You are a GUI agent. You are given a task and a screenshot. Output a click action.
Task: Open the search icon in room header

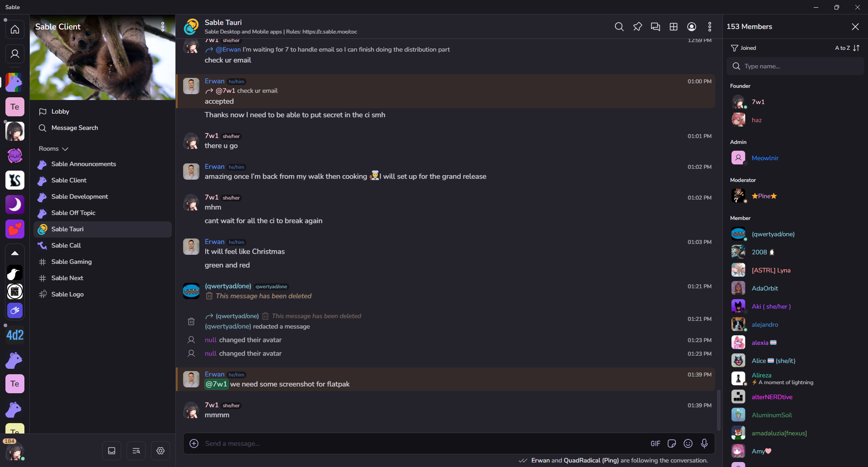[619, 27]
